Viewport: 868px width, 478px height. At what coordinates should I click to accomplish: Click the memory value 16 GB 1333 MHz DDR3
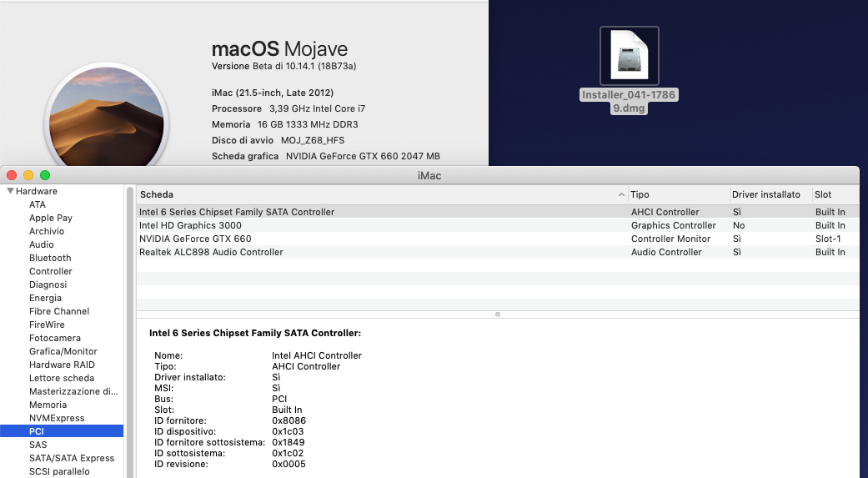[307, 124]
